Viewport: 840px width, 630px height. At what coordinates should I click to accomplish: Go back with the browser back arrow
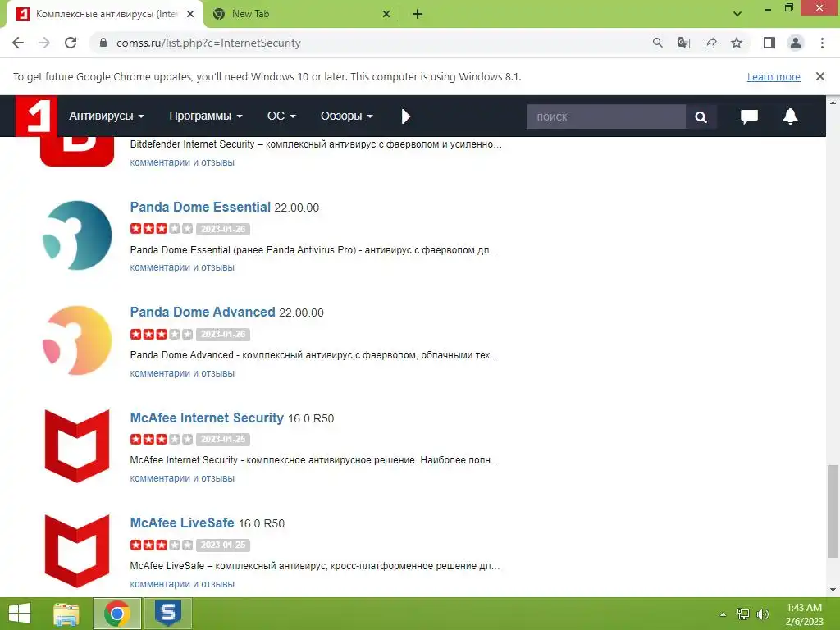pos(18,43)
